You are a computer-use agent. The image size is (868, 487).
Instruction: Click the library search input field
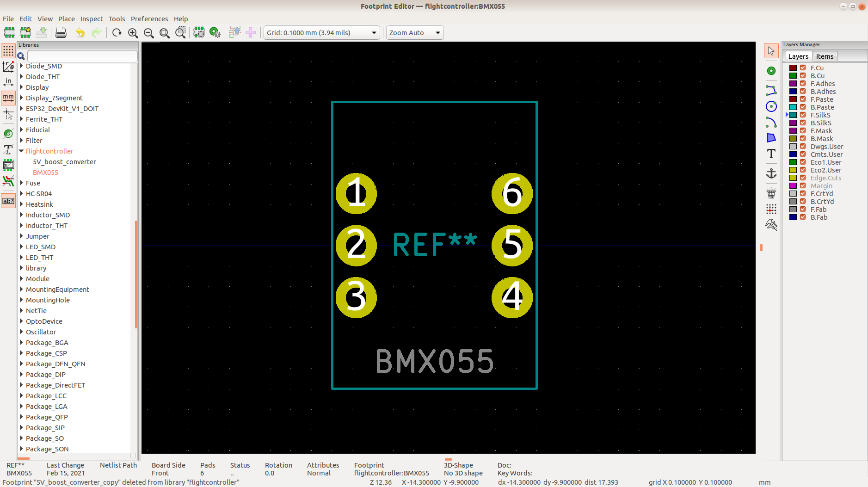click(x=82, y=56)
